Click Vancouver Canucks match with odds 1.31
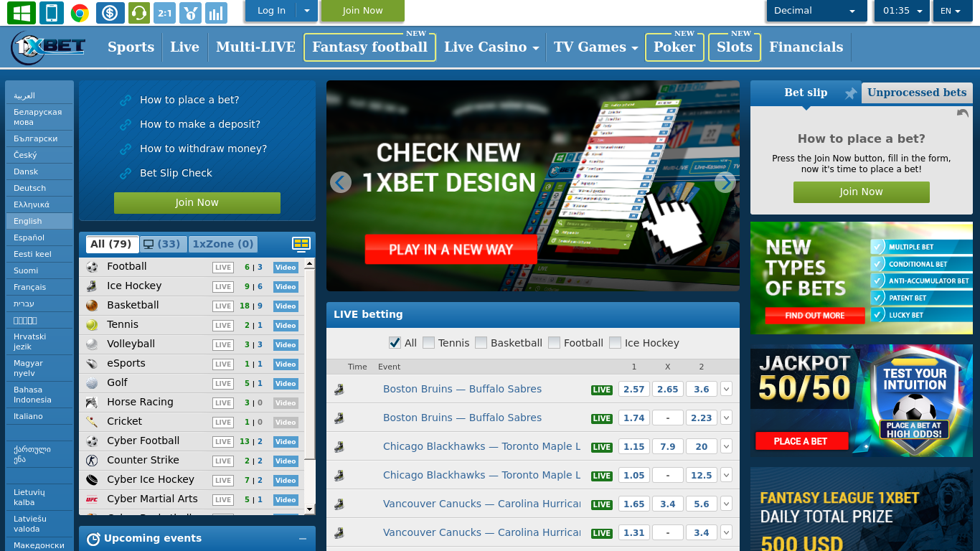The image size is (980, 551). click(481, 533)
